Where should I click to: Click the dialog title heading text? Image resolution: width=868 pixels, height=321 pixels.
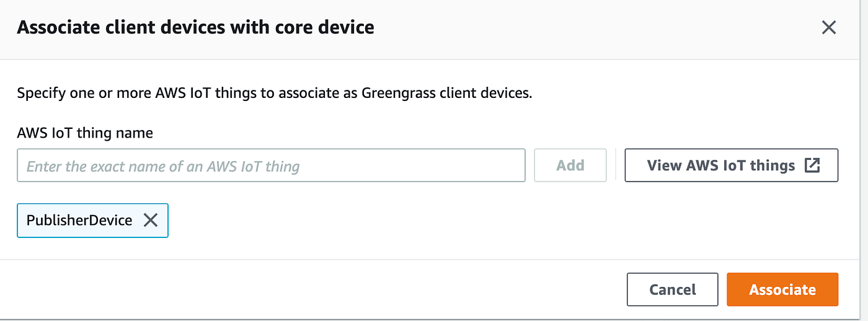point(195,27)
